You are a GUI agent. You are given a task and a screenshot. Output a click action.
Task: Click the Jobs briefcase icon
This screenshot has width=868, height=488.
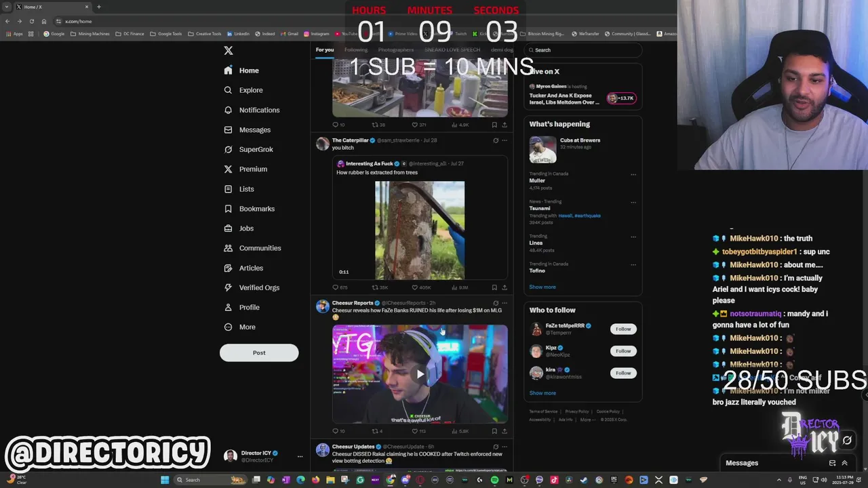(229, 228)
